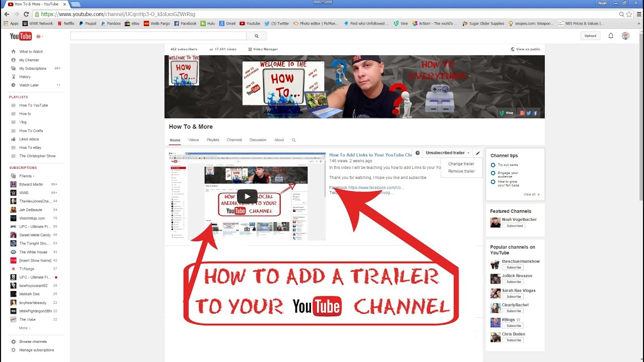Open the trailer video title link
The height and width of the screenshot is (362, 644).
371,155
